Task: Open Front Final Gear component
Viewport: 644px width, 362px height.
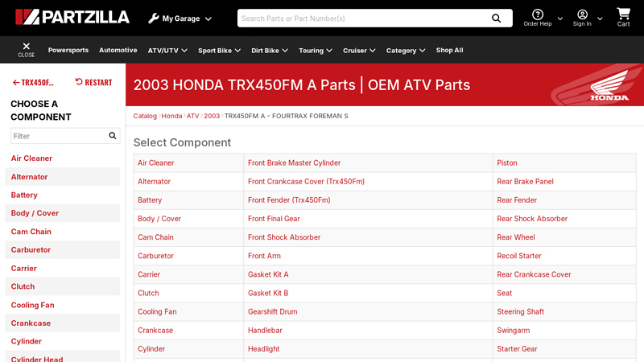Action: point(274,219)
